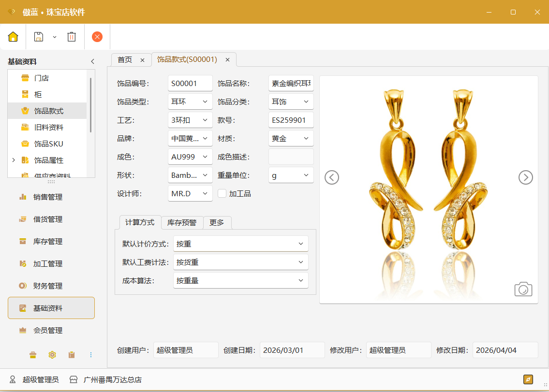This screenshot has width=549, height=392.
Task: Click the 创建日期 field 2026/03/01
Action: pyautogui.click(x=292, y=350)
